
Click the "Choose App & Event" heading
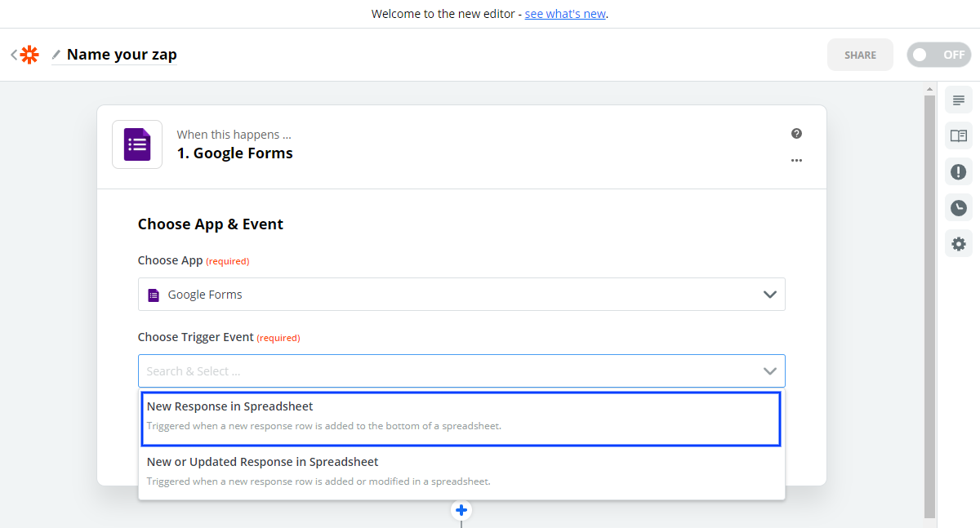(211, 224)
